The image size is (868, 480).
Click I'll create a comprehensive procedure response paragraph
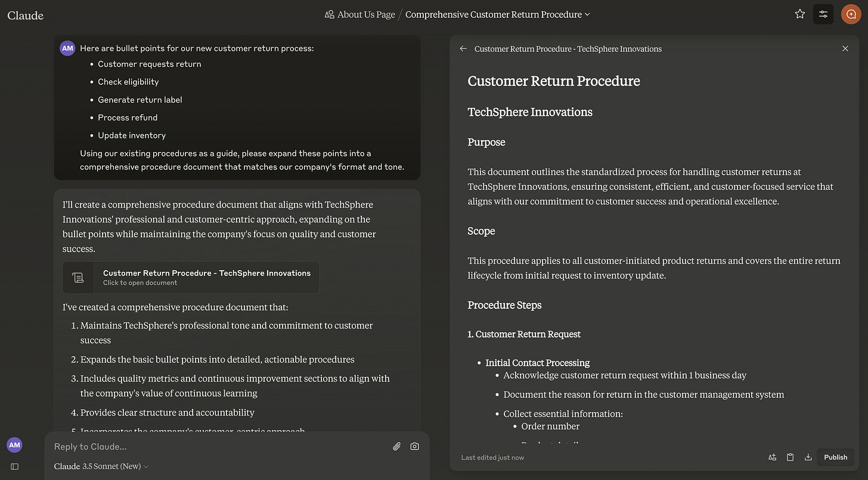[x=219, y=227]
